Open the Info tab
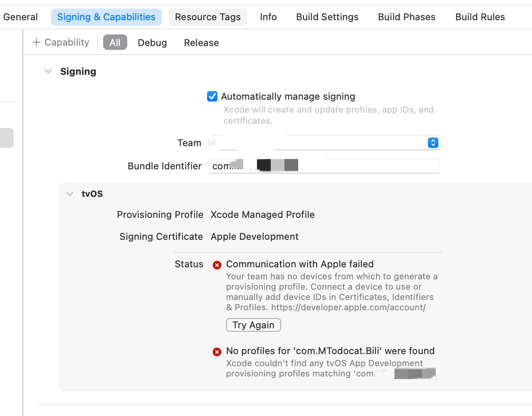The height and width of the screenshot is (416, 532). coord(268,17)
